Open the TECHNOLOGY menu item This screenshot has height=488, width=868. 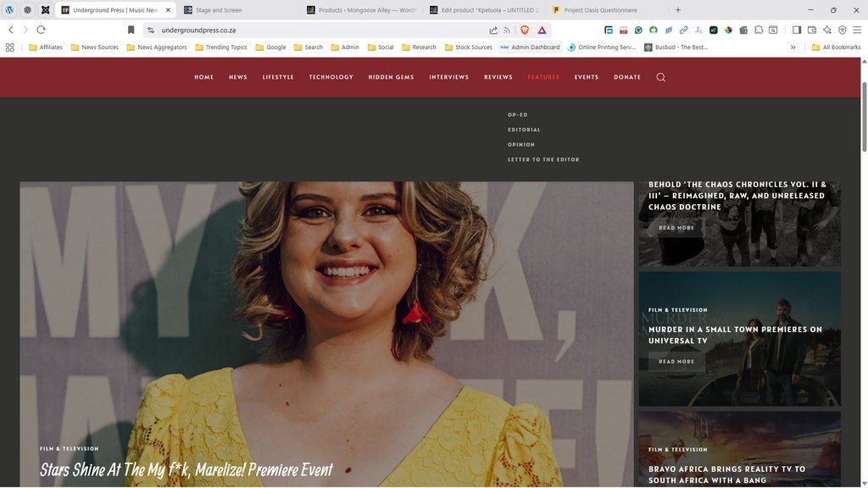tap(331, 77)
